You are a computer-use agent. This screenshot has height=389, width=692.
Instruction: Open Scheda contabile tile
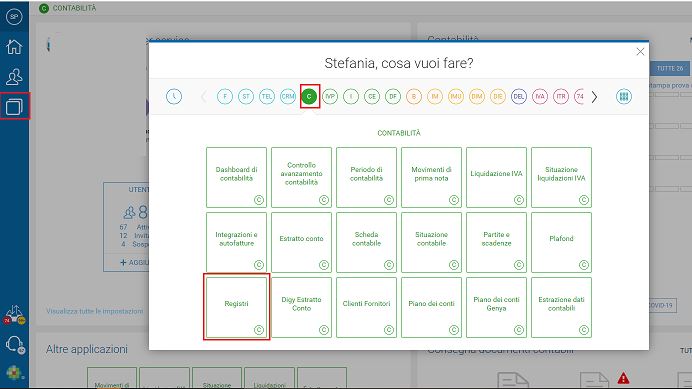pyautogui.click(x=366, y=242)
